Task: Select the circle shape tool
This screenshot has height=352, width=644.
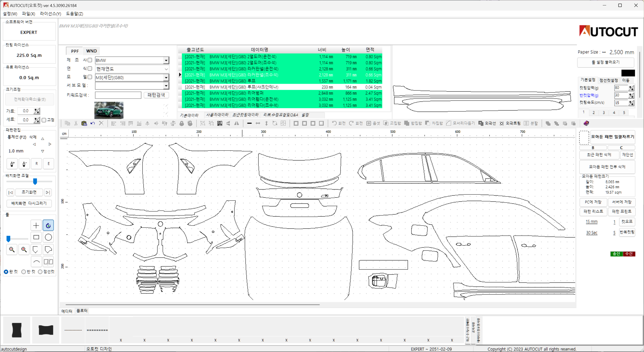Action: coord(48,237)
